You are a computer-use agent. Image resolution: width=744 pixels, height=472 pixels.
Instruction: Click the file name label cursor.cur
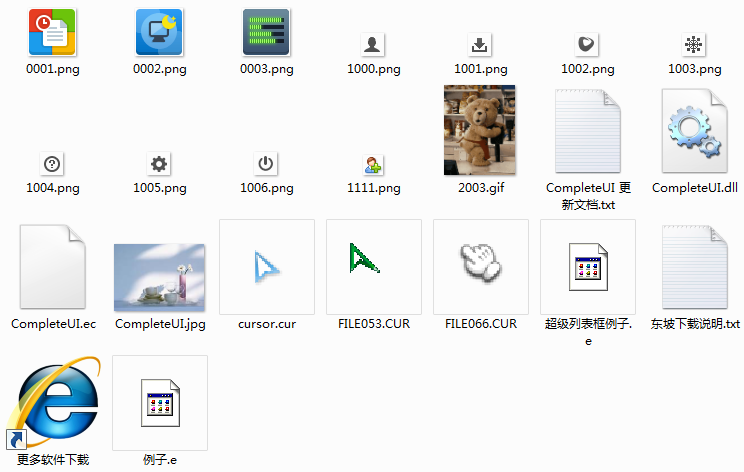coord(267,324)
